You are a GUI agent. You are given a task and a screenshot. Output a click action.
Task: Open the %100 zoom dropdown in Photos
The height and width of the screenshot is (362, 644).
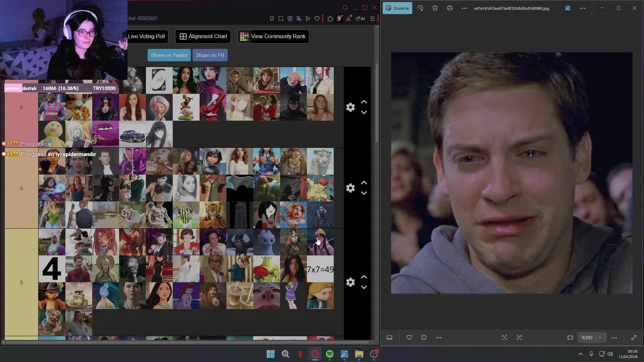coord(591,337)
